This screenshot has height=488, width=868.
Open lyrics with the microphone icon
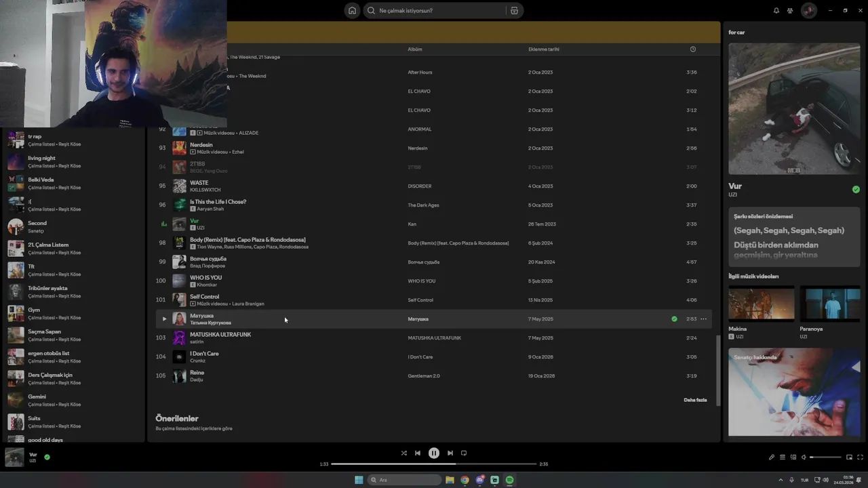(x=772, y=457)
